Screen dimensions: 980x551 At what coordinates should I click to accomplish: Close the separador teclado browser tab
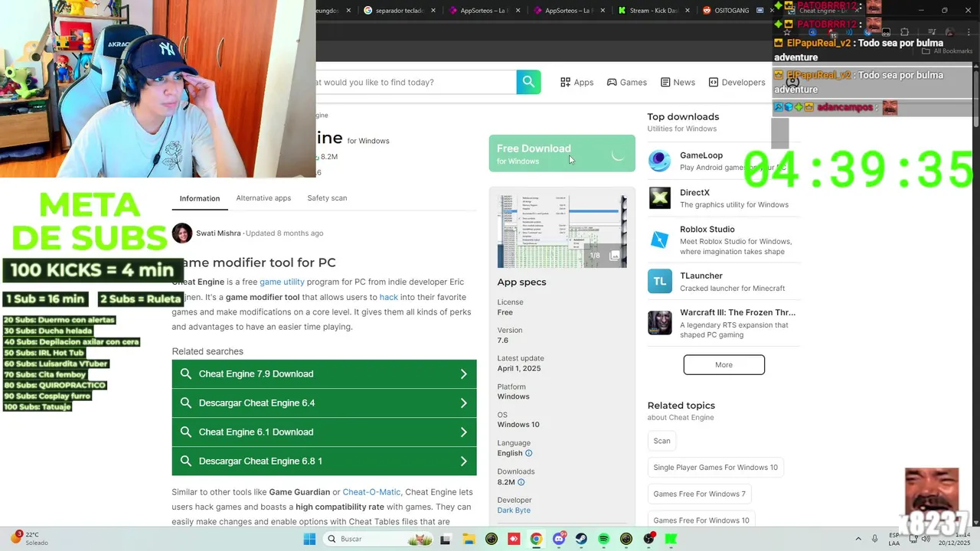pyautogui.click(x=434, y=11)
